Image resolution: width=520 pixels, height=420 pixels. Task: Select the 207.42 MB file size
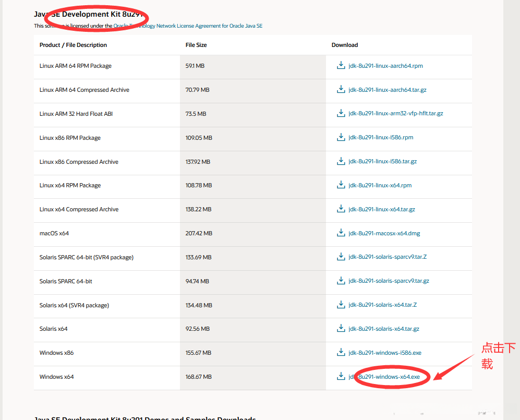(199, 233)
